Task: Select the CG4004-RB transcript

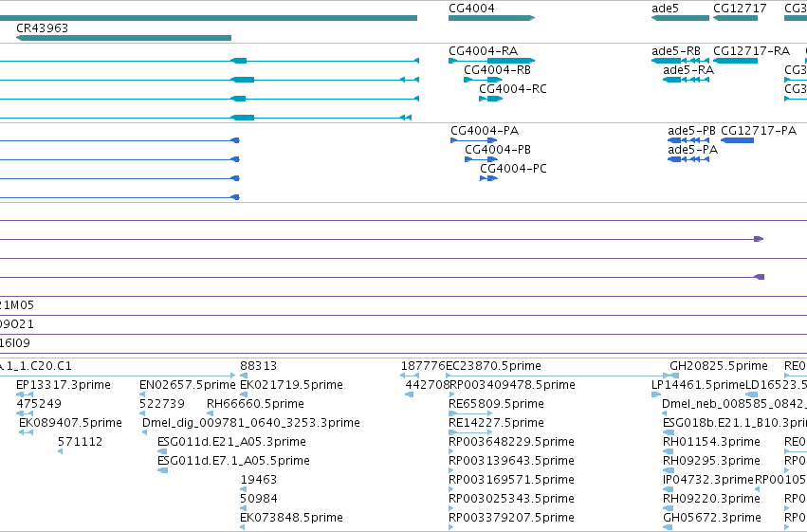Action: coord(483,80)
